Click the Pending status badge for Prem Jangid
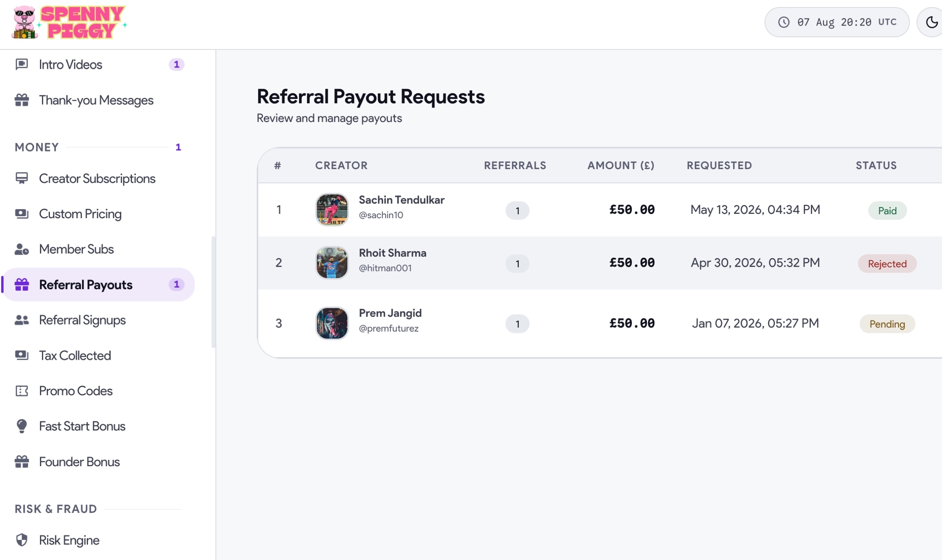 [x=887, y=324]
